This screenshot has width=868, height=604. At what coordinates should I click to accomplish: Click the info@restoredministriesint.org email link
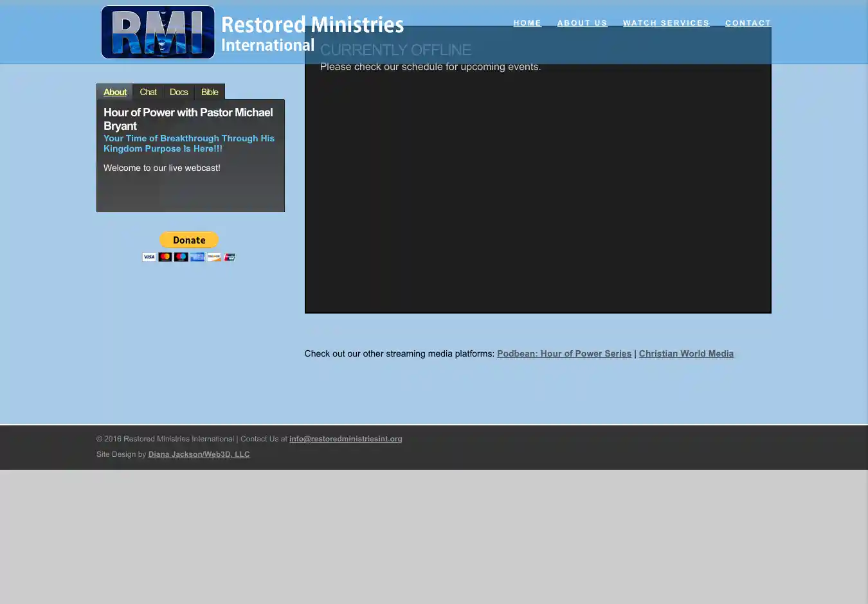click(x=345, y=439)
